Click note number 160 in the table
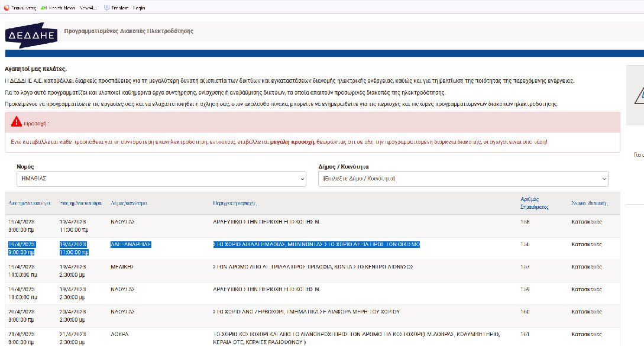The height and width of the screenshot is (346, 644). (525, 311)
